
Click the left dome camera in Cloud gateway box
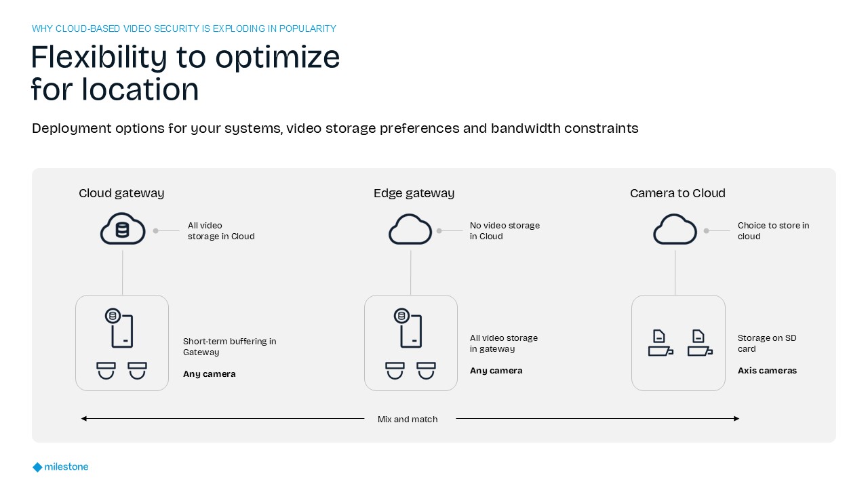tap(106, 370)
